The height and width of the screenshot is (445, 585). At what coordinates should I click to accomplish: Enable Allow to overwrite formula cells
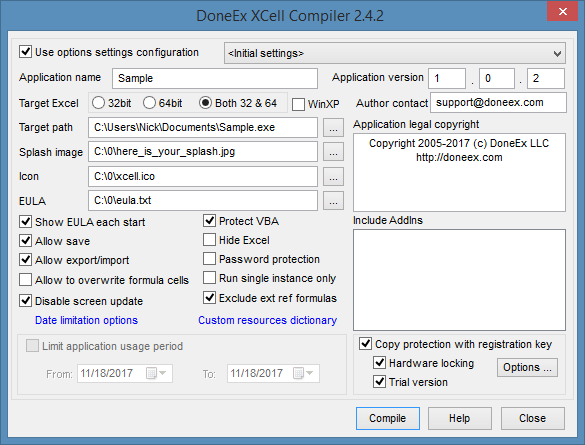(25, 279)
